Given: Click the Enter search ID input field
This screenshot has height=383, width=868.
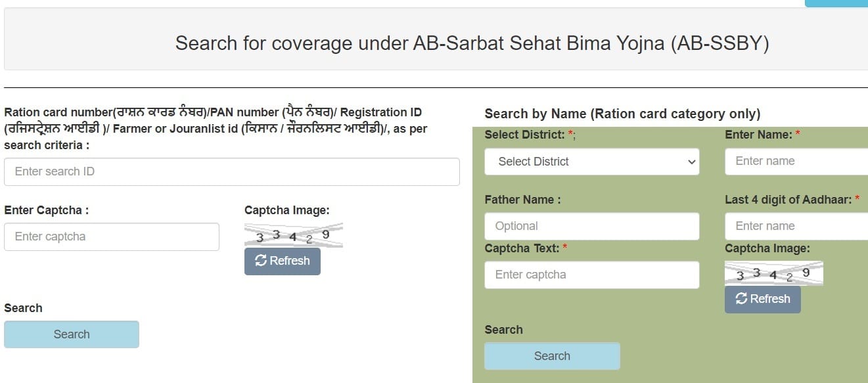Looking at the screenshot, I should pyautogui.click(x=231, y=171).
